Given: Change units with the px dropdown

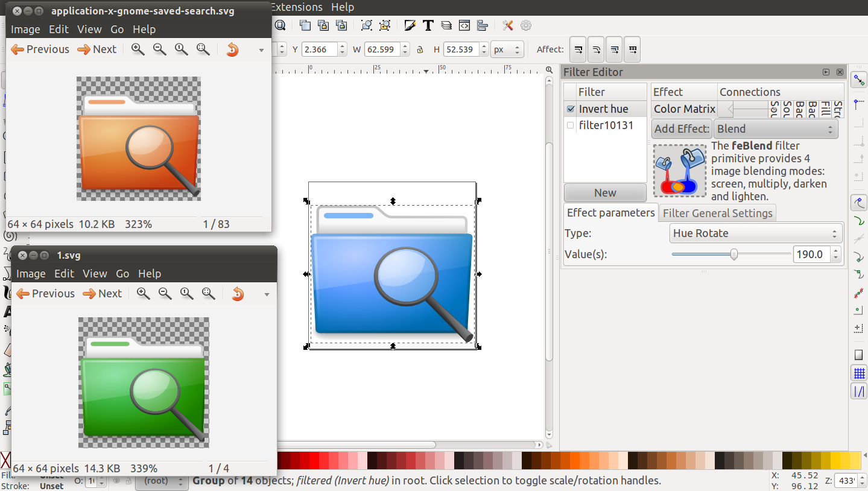Looking at the screenshot, I should tap(507, 49).
